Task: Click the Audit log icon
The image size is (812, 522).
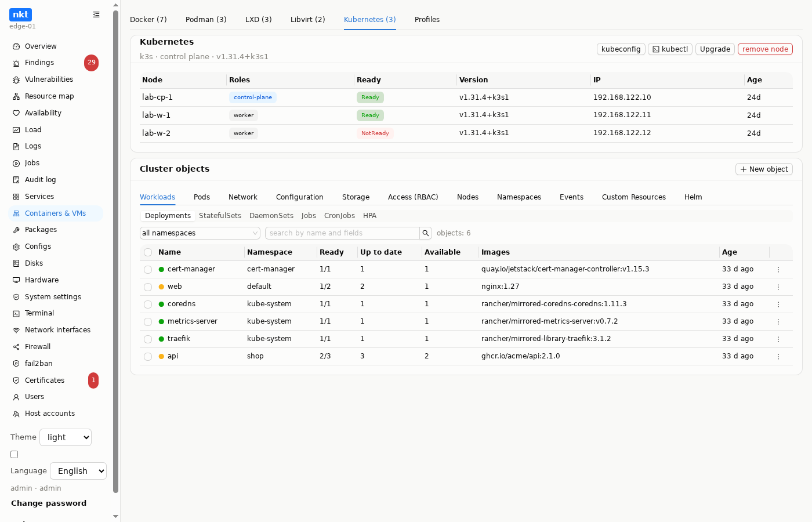Action: click(16, 180)
